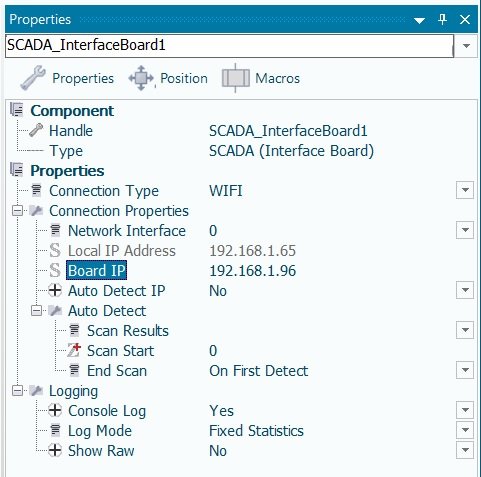This screenshot has width=481, height=477.
Task: Open the Network Interface dropdown
Action: pos(465,230)
